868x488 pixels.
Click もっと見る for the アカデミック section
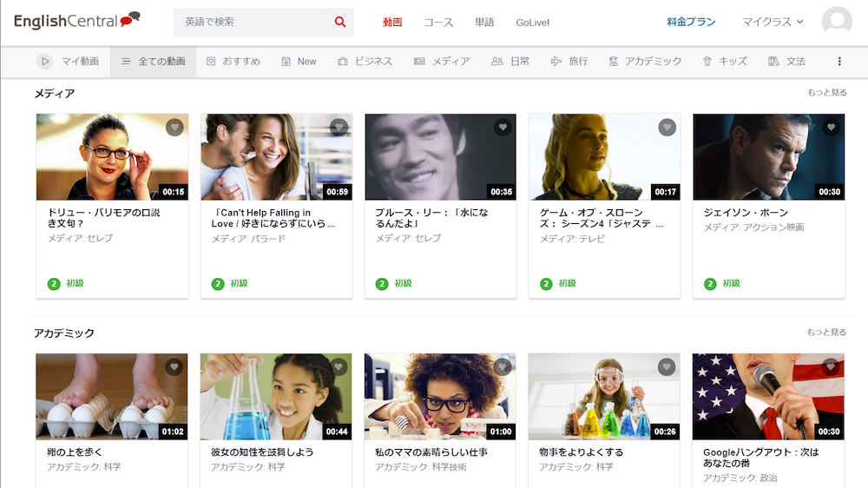point(826,333)
